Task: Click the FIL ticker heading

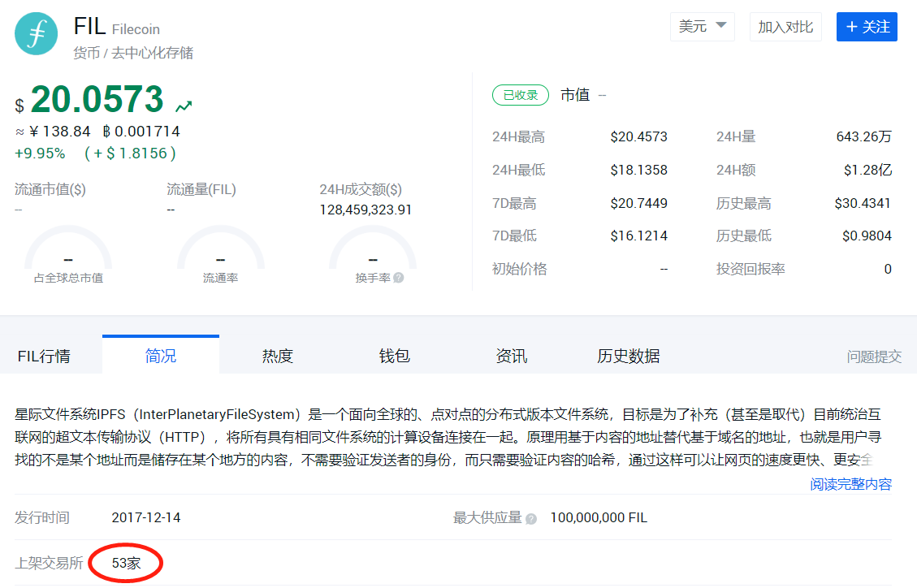Action: (89, 26)
